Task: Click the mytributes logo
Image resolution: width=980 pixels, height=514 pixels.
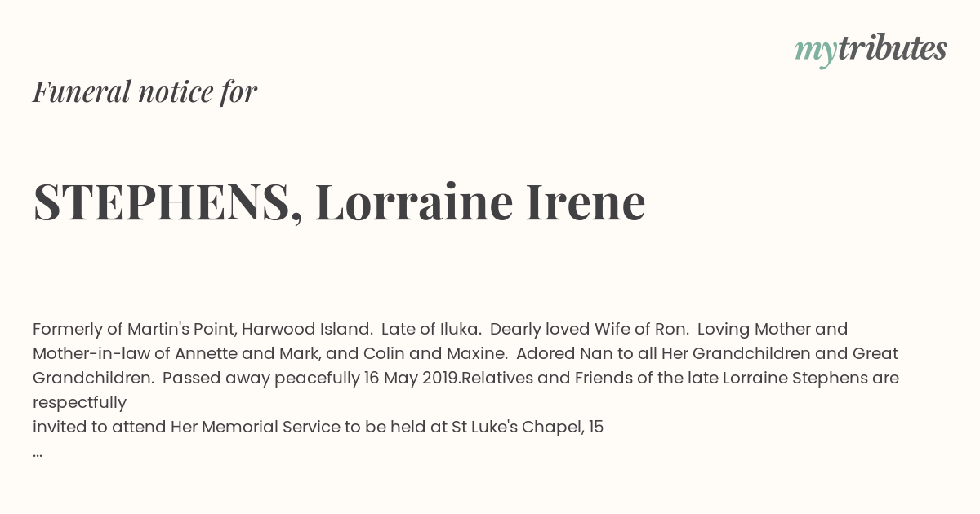Action: click(x=871, y=50)
